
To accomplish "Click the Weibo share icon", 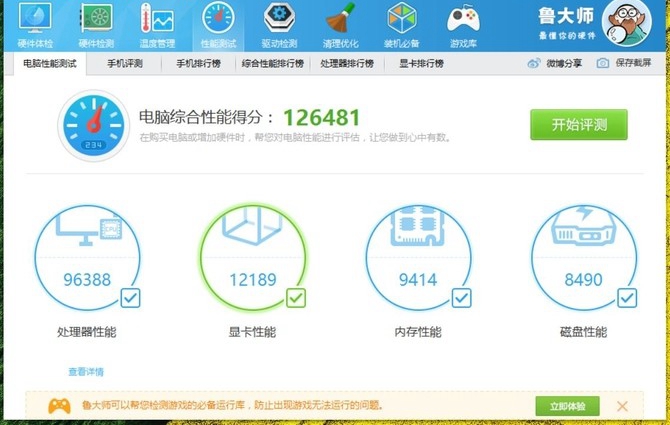I will [x=534, y=63].
